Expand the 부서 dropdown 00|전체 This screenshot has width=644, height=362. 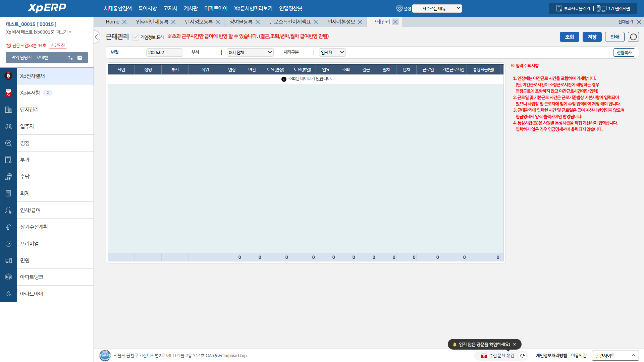click(250, 52)
